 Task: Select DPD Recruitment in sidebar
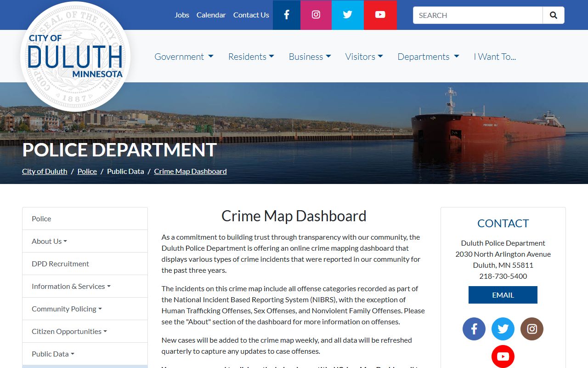click(x=85, y=264)
